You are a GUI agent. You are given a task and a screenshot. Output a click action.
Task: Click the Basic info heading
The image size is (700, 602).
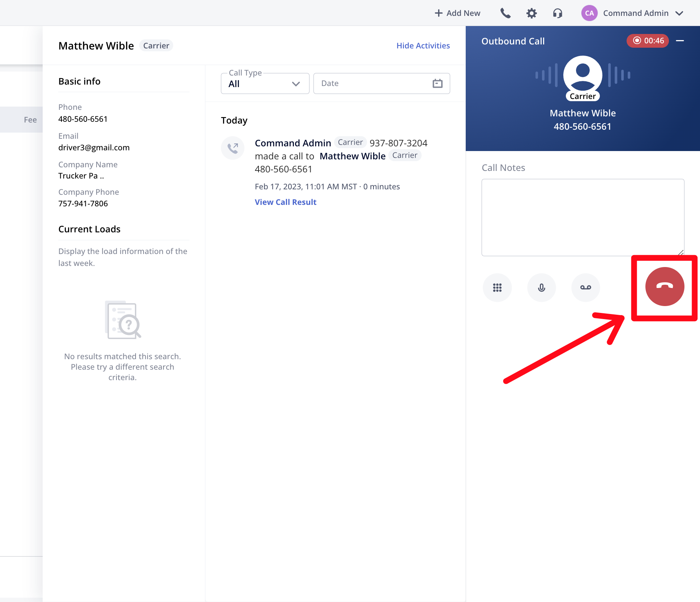click(x=80, y=81)
